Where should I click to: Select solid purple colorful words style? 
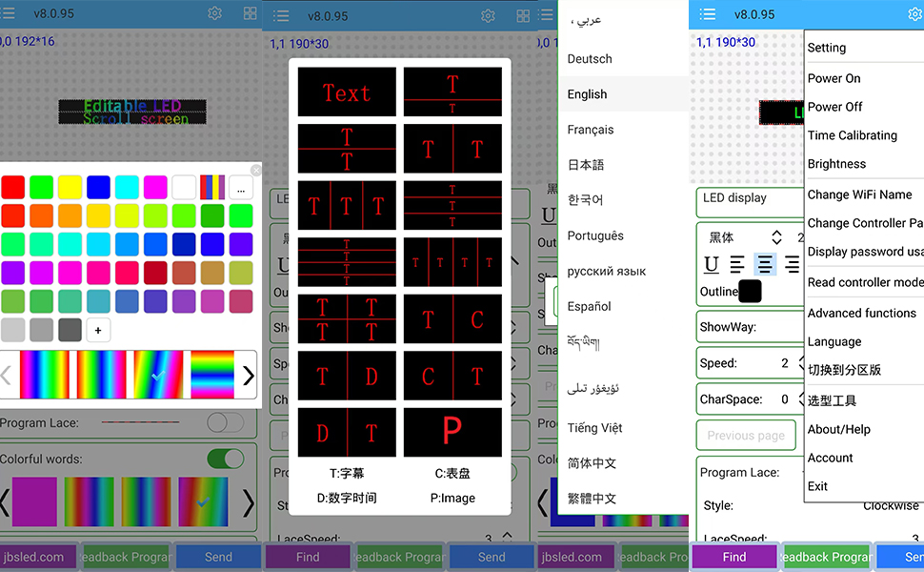pyautogui.click(x=34, y=501)
